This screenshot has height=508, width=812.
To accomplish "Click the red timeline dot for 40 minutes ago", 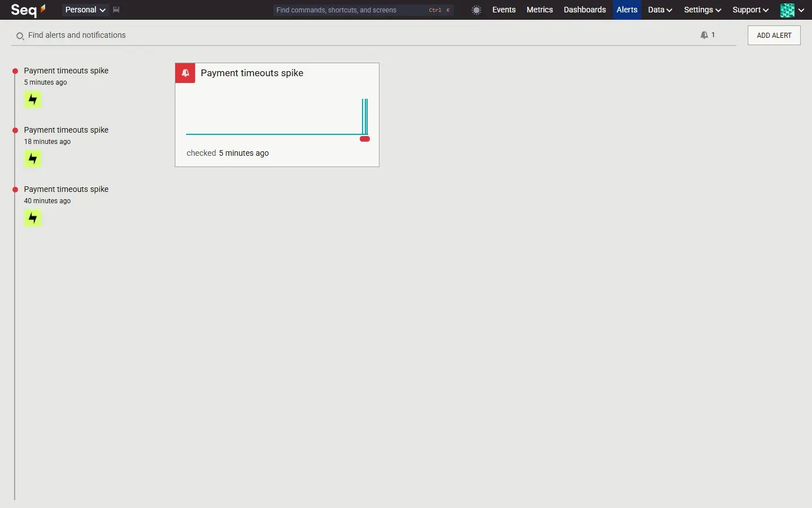I will [x=15, y=190].
